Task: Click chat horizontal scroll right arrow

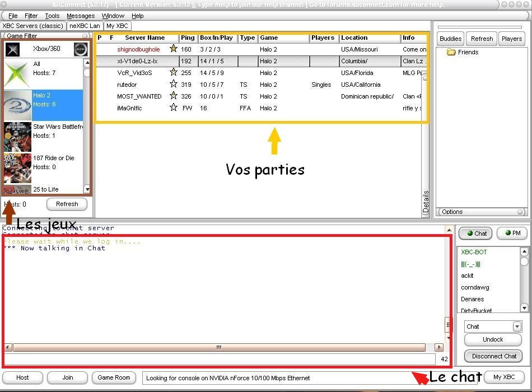Action: click(x=439, y=347)
